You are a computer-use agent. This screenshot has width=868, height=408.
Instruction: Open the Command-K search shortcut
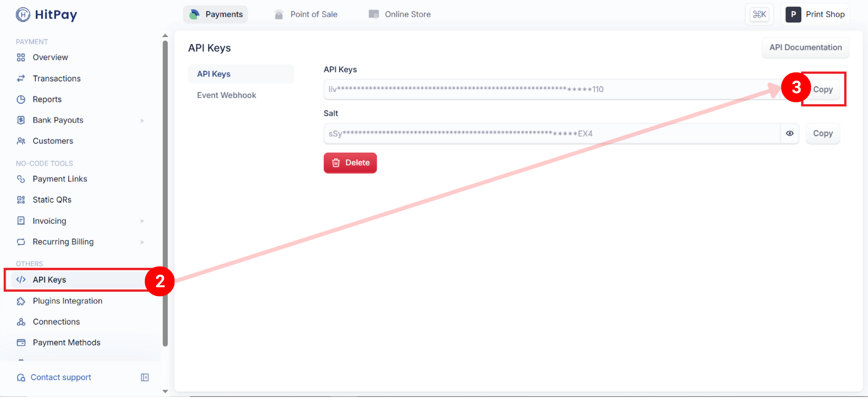click(x=759, y=14)
